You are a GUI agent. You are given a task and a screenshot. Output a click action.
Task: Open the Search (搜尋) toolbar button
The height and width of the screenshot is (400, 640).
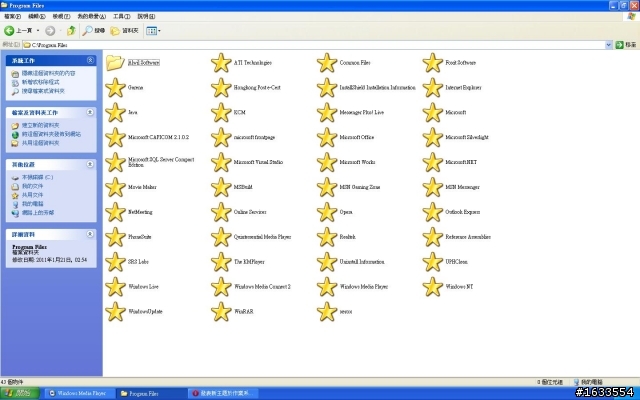pos(94,31)
